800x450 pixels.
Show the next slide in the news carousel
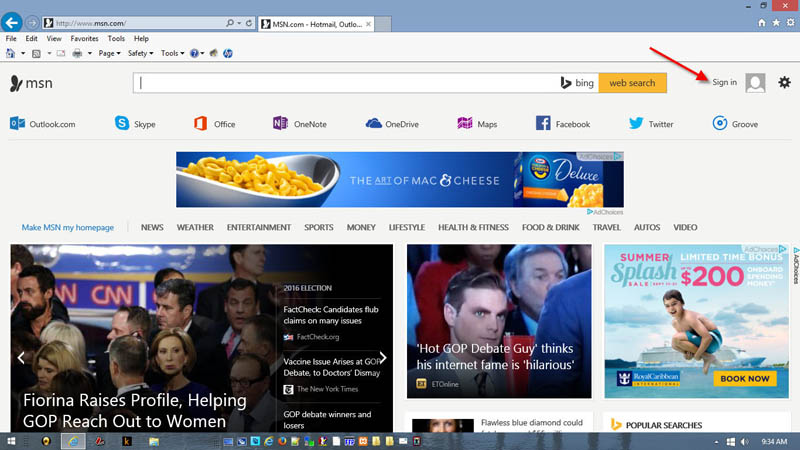383,358
